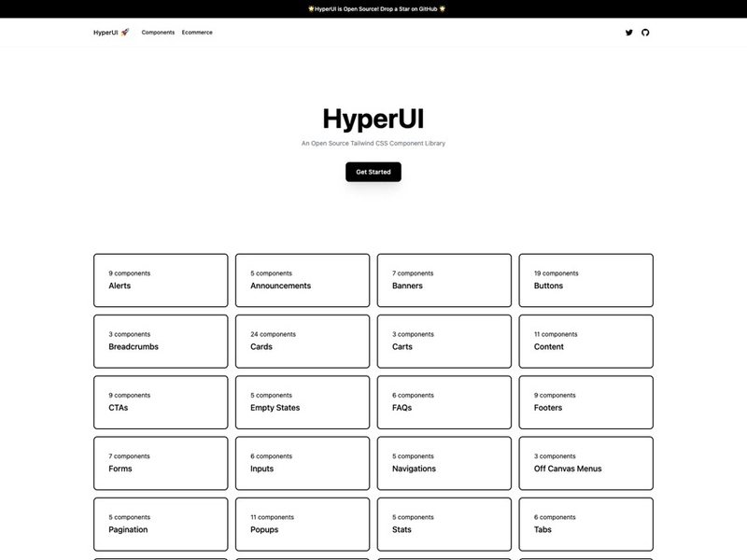Open the Twitter icon link

click(x=628, y=33)
